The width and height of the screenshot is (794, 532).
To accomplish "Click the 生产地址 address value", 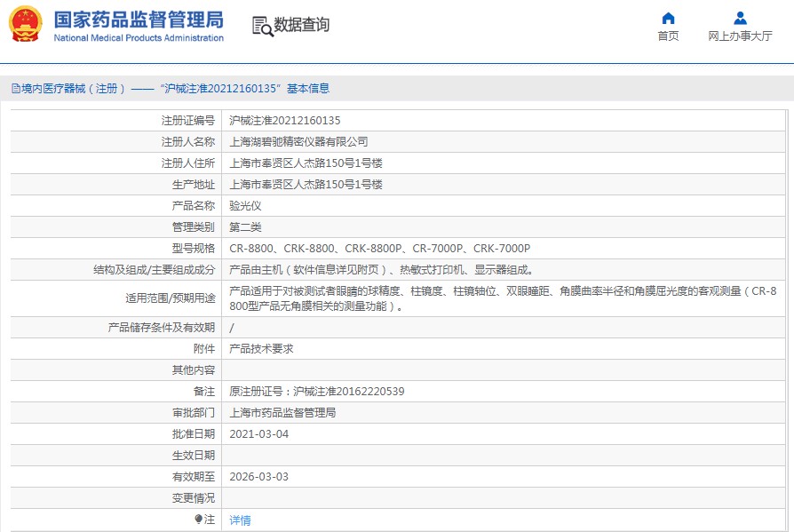I will point(306,184).
